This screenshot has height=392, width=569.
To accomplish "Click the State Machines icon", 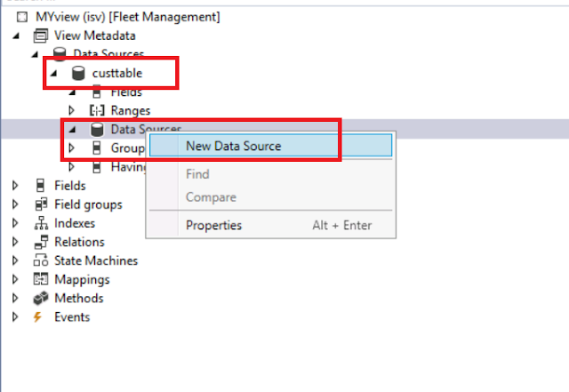I will click(x=40, y=260).
